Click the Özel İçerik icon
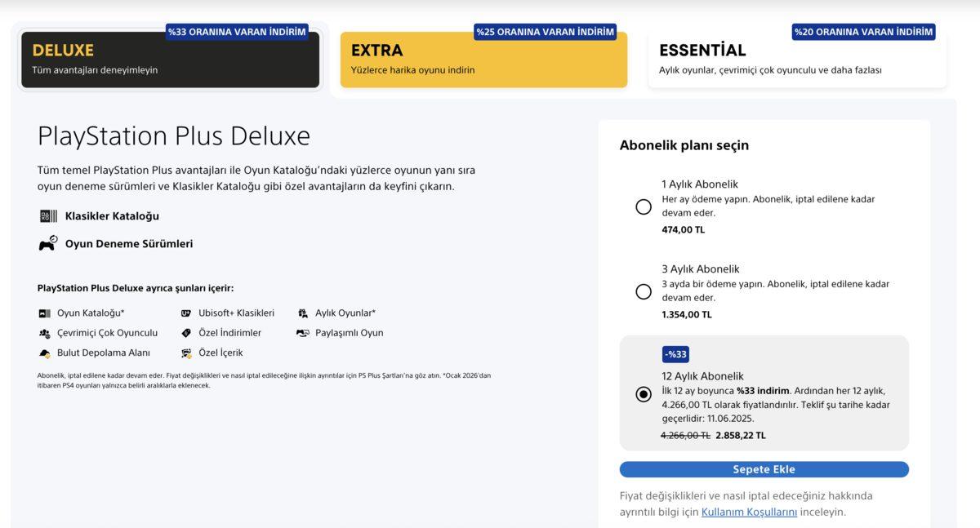The width and height of the screenshot is (980, 528). pyautogui.click(x=187, y=353)
